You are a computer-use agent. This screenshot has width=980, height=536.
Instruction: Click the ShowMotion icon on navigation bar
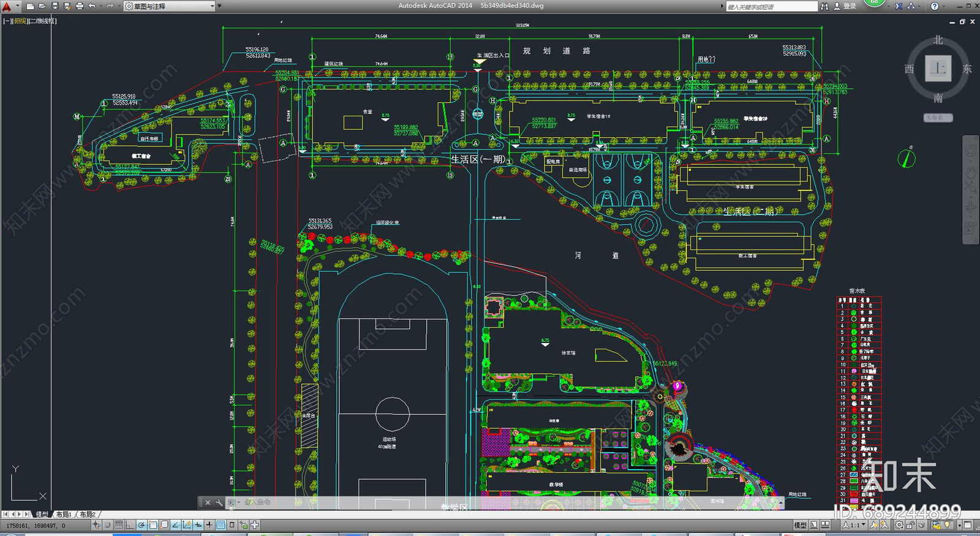pyautogui.click(x=970, y=228)
